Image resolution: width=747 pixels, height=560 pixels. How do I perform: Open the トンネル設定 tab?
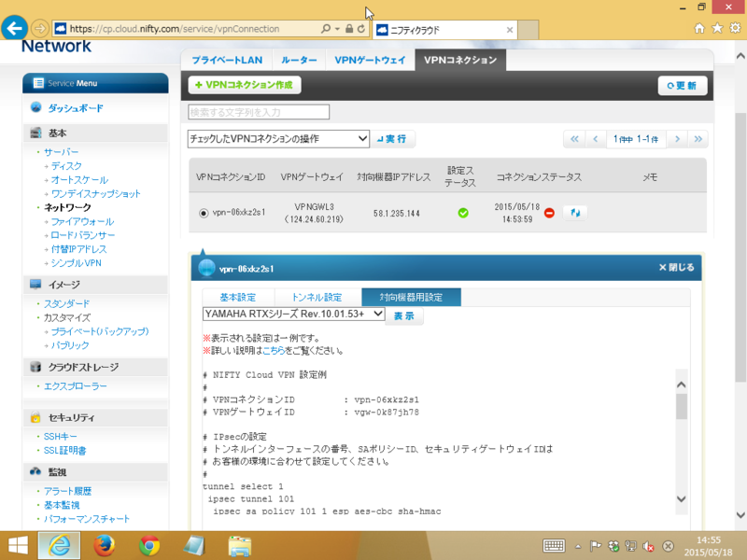(x=317, y=297)
